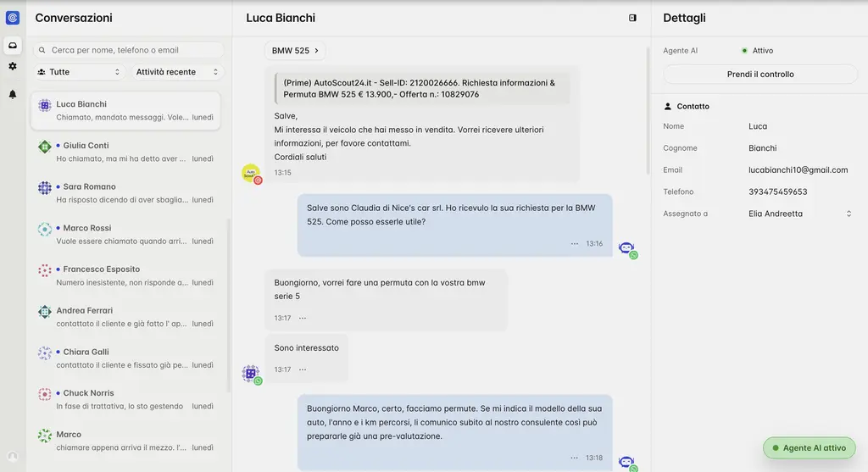Click the email lucabianchi10@gmail.com
Screen dimensions: 868x472
[798, 169]
